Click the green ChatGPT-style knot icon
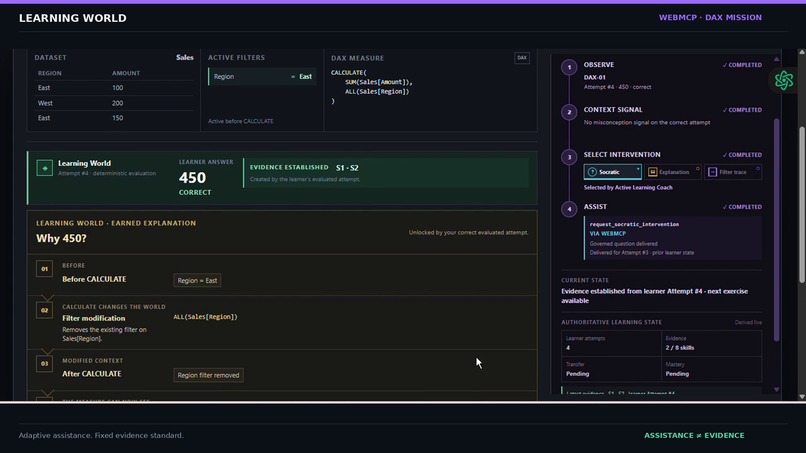This screenshot has height=453, width=806. point(784,80)
